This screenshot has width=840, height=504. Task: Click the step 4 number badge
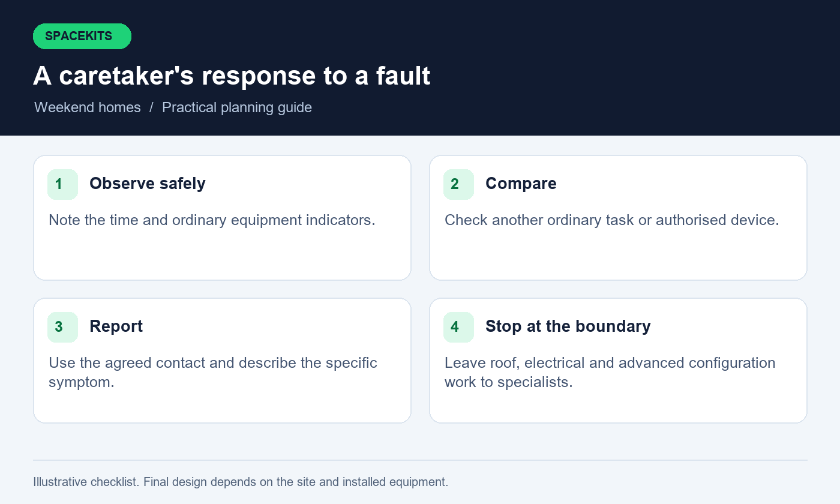pos(458,327)
